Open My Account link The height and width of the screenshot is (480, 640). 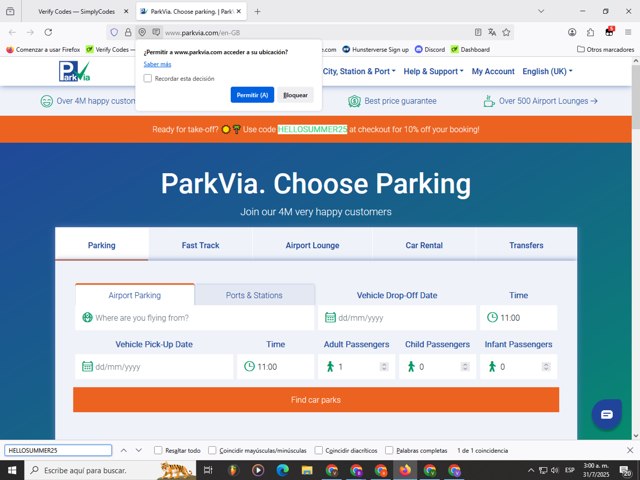493,71
